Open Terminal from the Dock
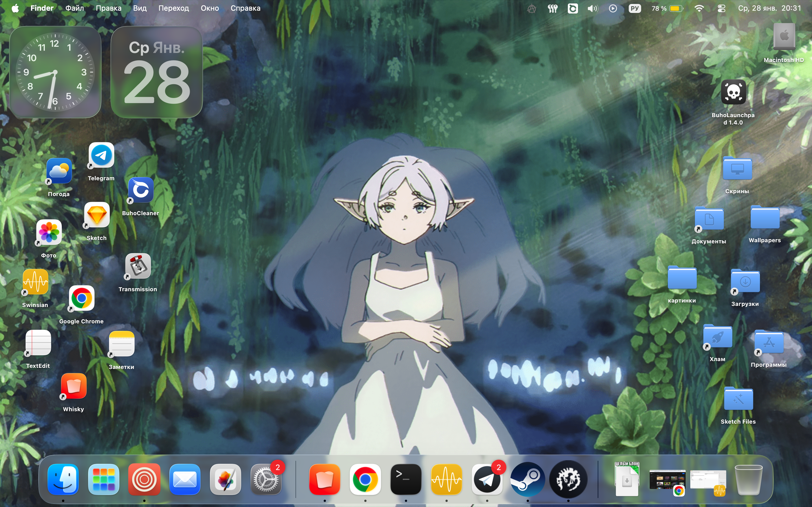The image size is (812, 507). tap(406, 479)
